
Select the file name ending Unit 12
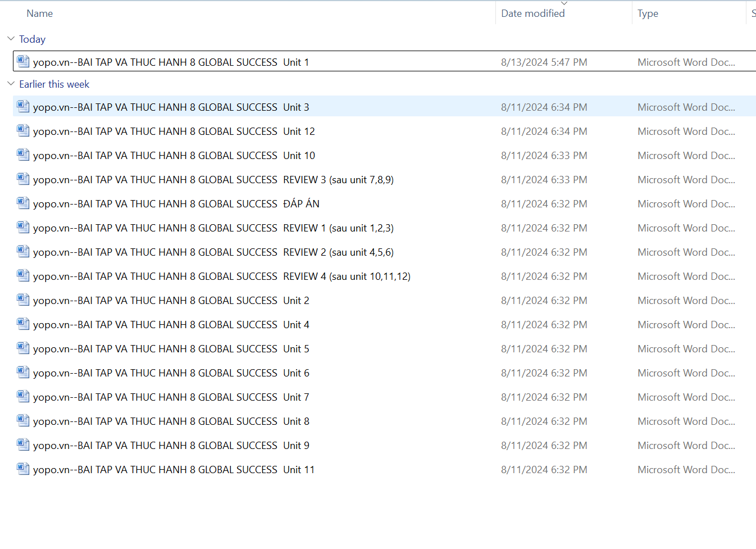point(174,131)
